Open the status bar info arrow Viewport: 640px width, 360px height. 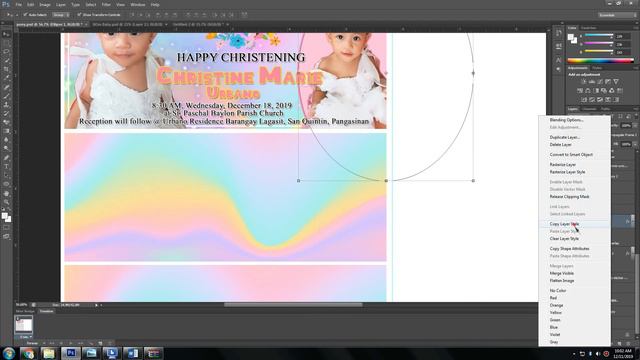point(97,305)
